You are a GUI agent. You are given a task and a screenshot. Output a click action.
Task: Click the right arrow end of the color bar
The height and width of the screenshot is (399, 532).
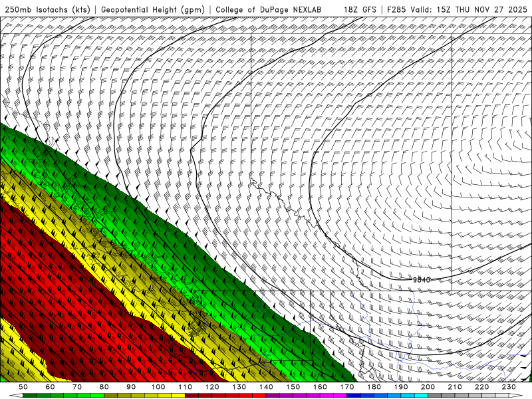516,395
